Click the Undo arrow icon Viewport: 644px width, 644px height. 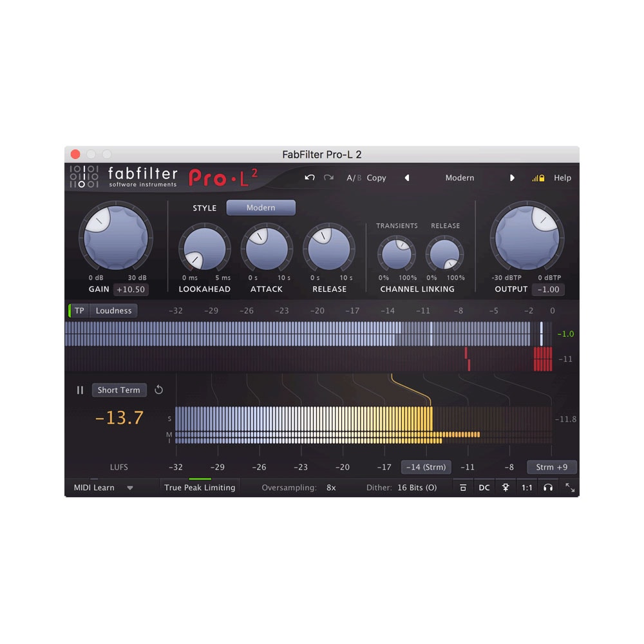pos(310,178)
